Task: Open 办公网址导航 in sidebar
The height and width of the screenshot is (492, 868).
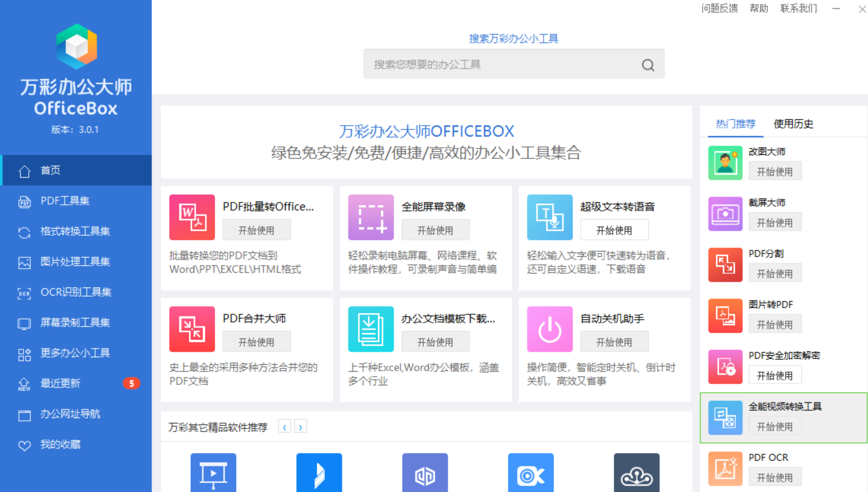Action: (76, 414)
